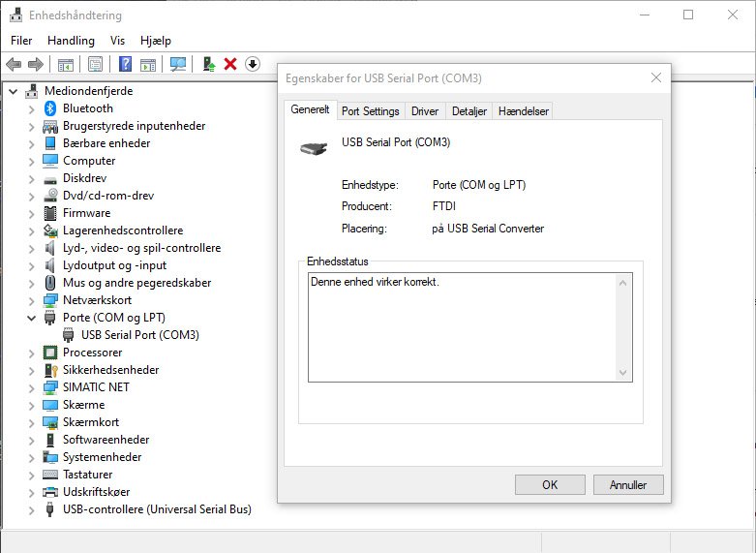Expand the SIMATIC NET category chevron
756x553 pixels.
tap(31, 388)
